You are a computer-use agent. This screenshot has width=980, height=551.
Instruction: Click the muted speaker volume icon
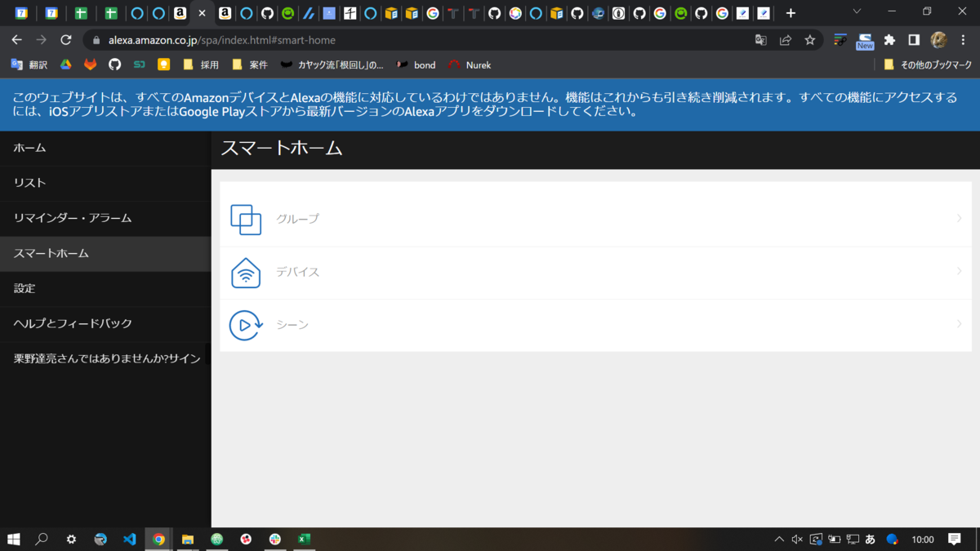tap(798, 539)
